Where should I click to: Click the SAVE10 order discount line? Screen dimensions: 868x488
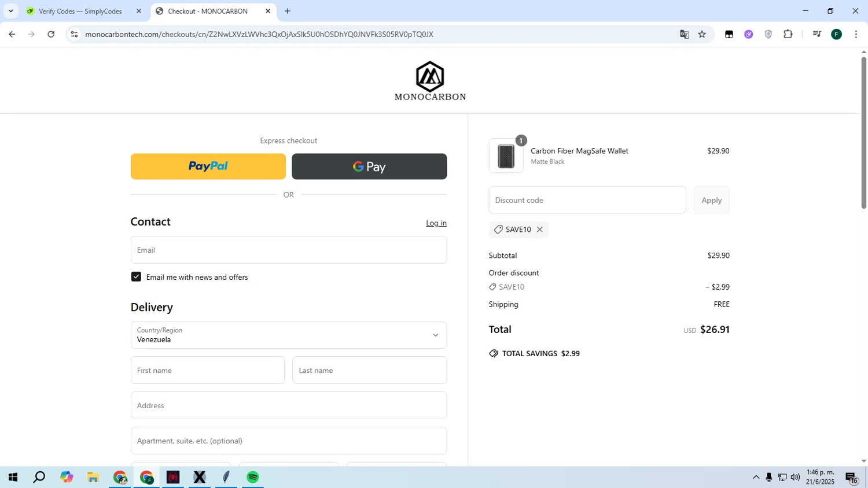pos(609,287)
